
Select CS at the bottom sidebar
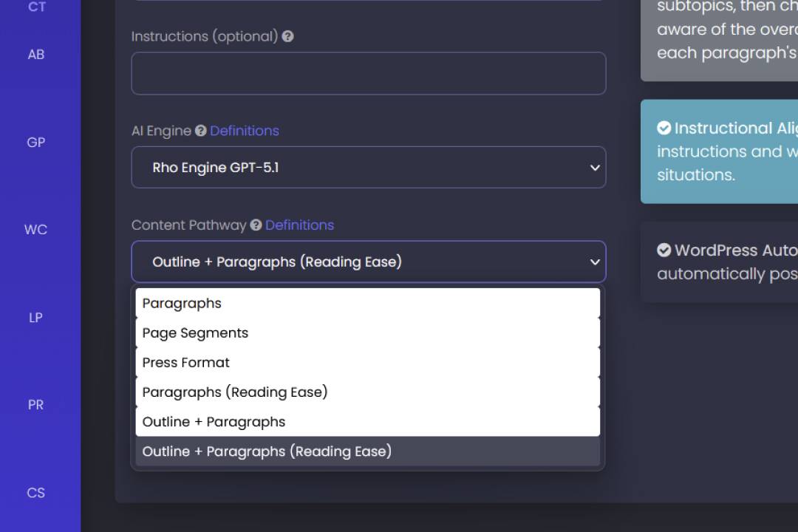(x=35, y=492)
